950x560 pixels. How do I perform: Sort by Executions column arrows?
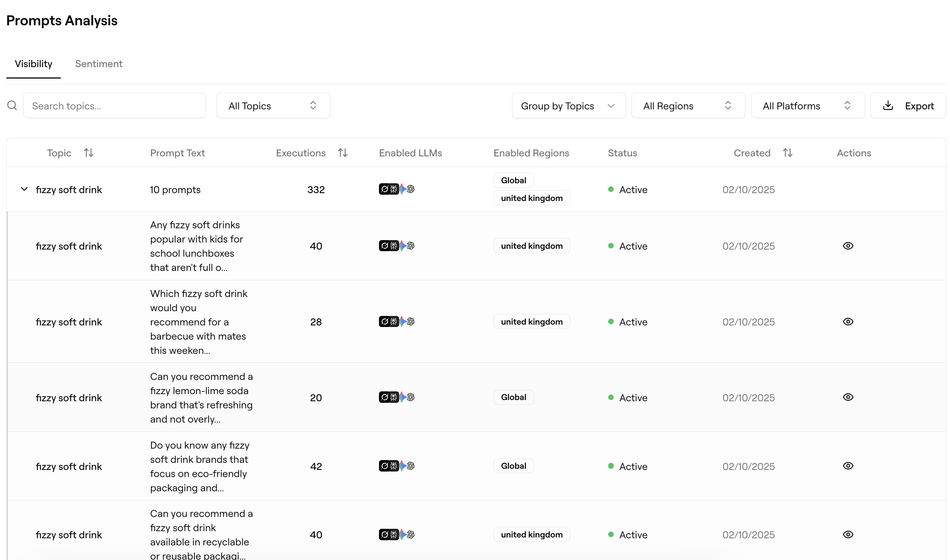[343, 153]
